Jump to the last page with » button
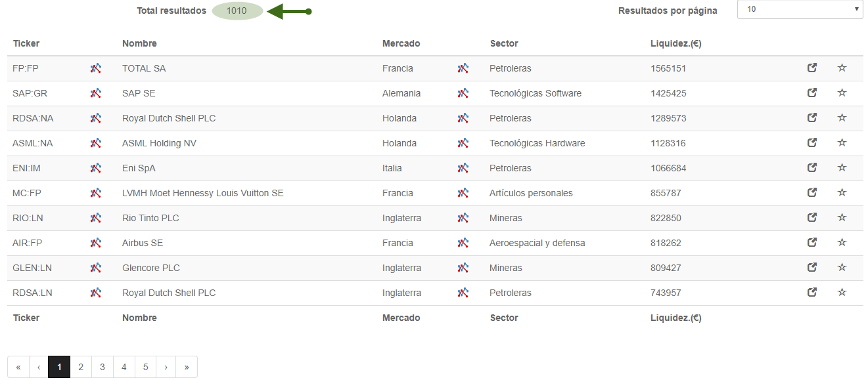The image size is (868, 380). tap(187, 367)
